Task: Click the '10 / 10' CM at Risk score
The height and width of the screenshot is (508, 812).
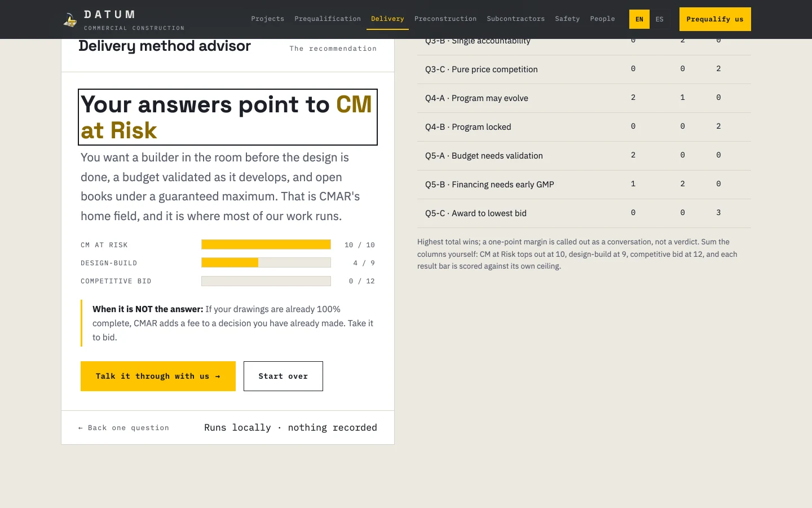Action: click(360, 245)
